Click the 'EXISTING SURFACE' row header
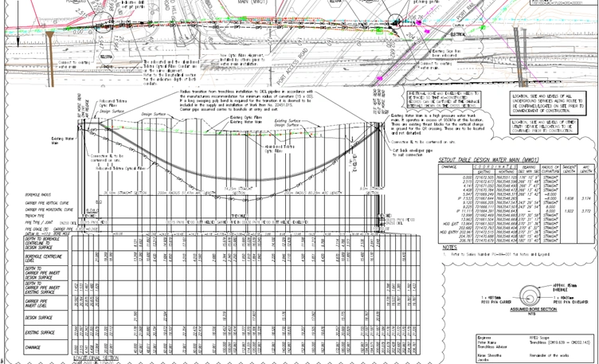Screen dimensions: 599x364 40,333
